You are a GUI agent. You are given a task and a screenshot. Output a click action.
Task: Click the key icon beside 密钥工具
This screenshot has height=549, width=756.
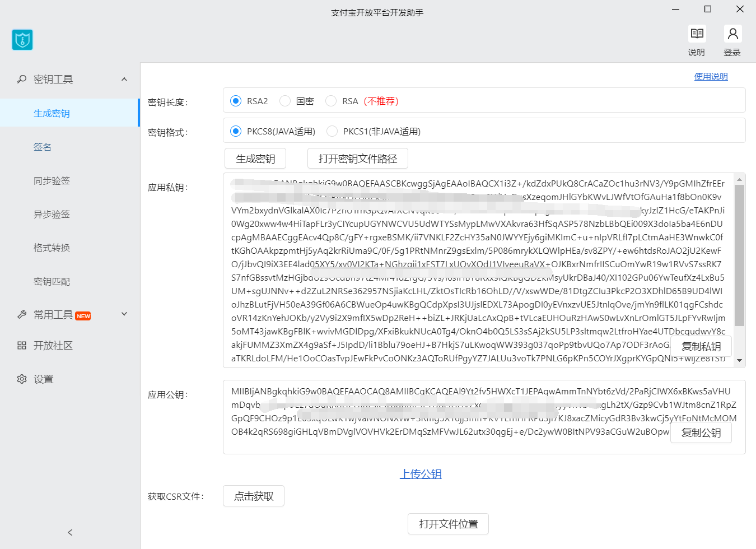[x=22, y=80]
